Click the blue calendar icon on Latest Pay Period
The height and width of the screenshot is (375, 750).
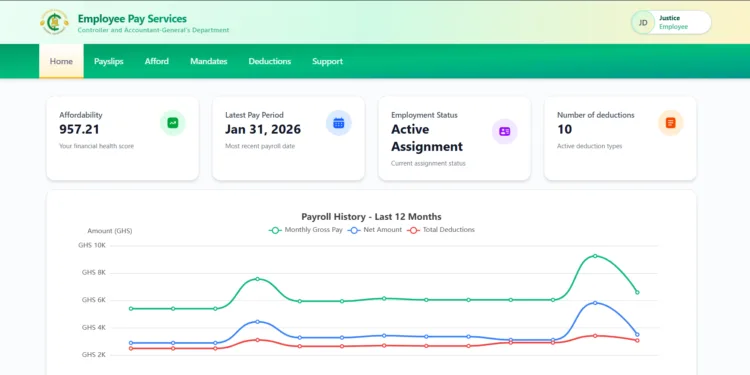point(339,123)
